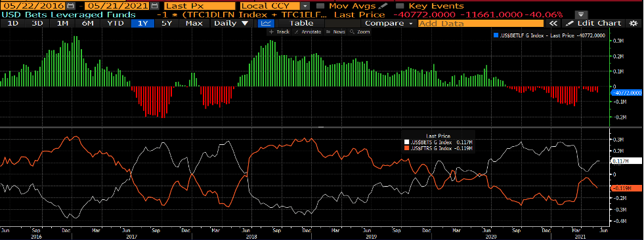Open the Last Px field dropdown
This screenshot has width=644, height=240.
click(x=200, y=6)
